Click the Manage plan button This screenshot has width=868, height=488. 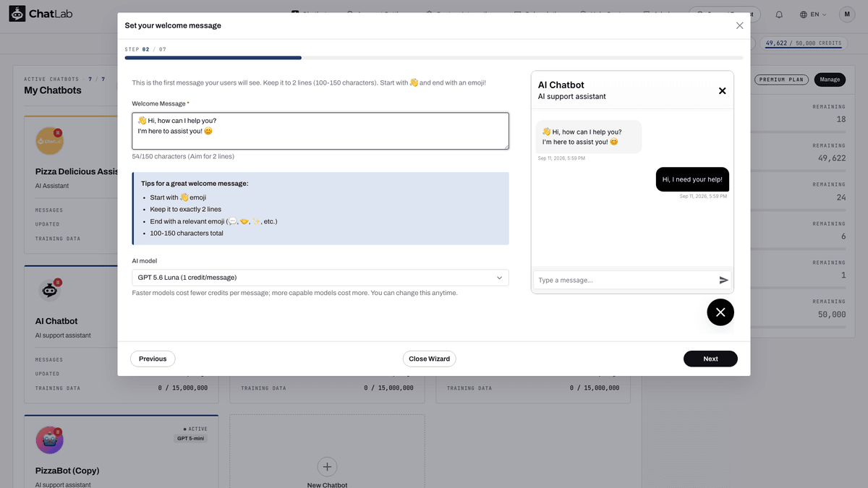click(830, 80)
